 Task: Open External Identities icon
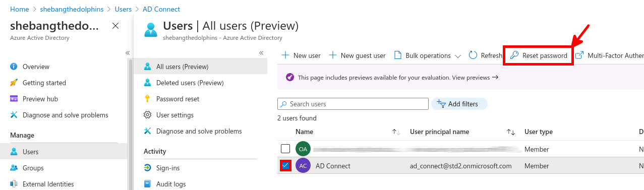14,184
